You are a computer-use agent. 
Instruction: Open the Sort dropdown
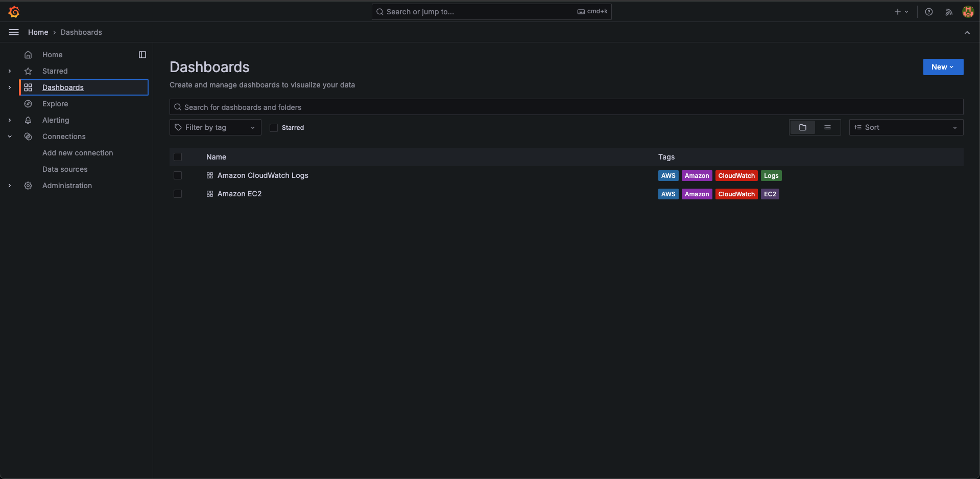906,127
